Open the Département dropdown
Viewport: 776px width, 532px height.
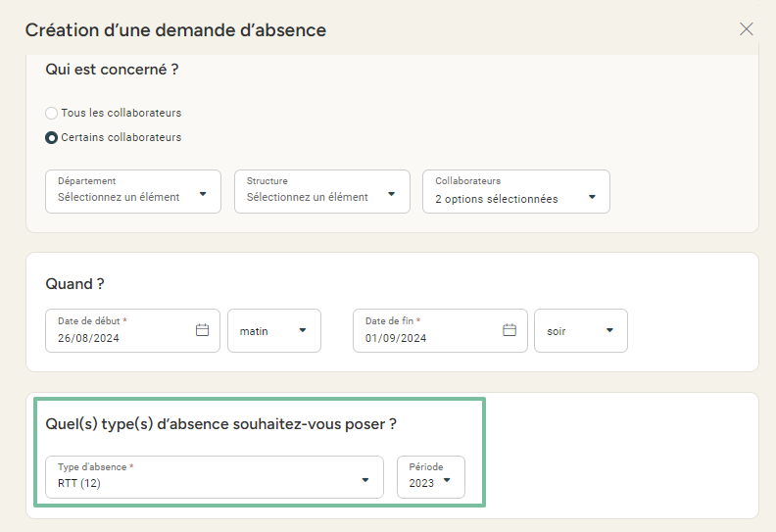pyautogui.click(x=133, y=191)
